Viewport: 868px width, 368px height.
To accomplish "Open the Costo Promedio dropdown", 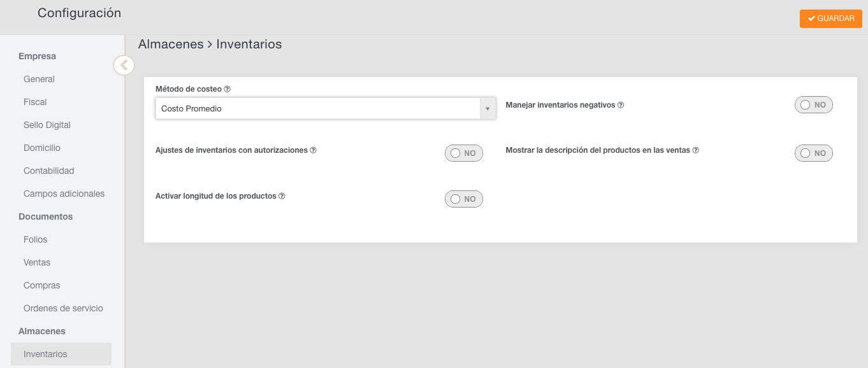I will pyautogui.click(x=317, y=109).
